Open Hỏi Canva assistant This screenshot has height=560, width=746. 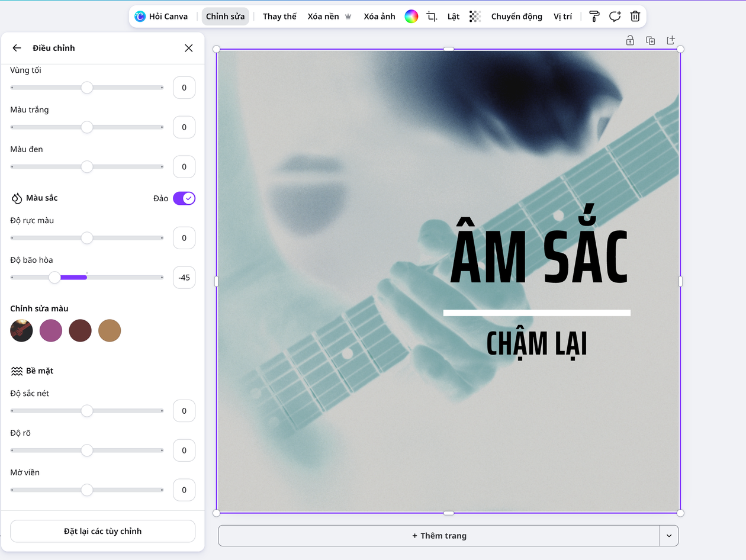(161, 17)
